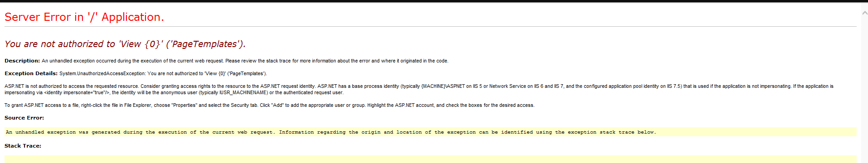The image size is (868, 163).
Task: Click the "ASP.NET is not authorized to access" paragraph
Action: point(419,89)
